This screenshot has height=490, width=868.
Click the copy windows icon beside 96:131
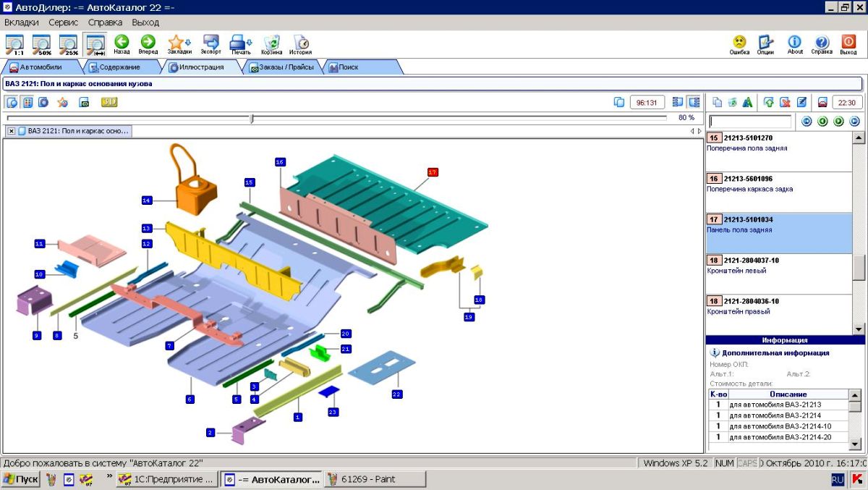619,102
